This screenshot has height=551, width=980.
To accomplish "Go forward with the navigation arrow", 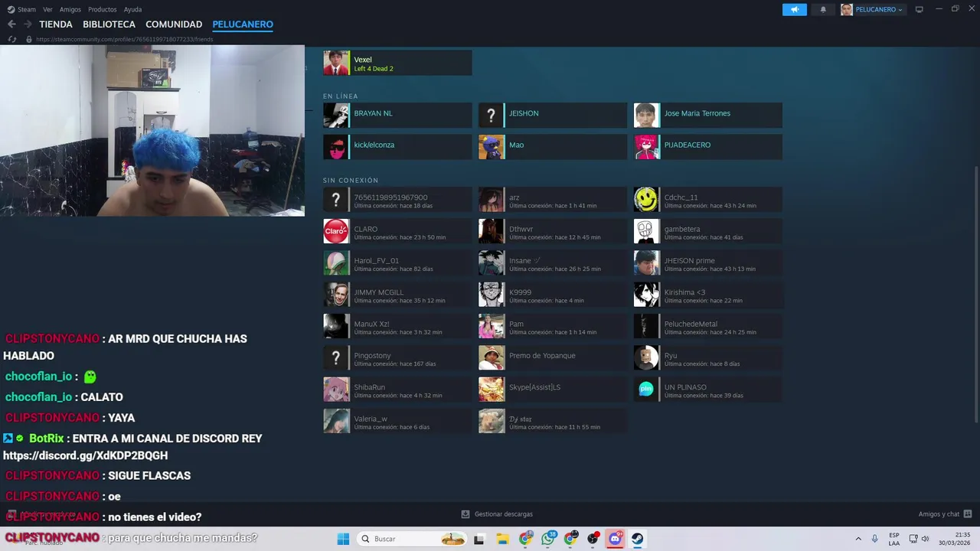I will [28, 24].
